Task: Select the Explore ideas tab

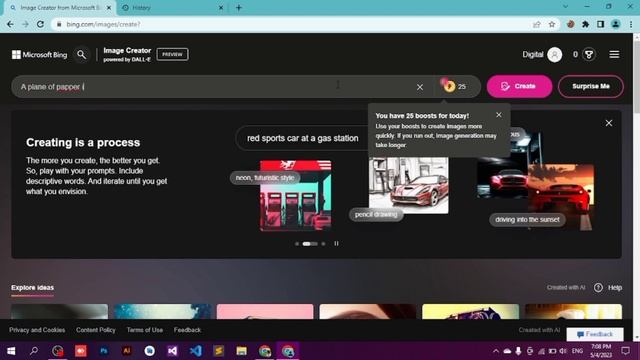Action: coord(32,288)
